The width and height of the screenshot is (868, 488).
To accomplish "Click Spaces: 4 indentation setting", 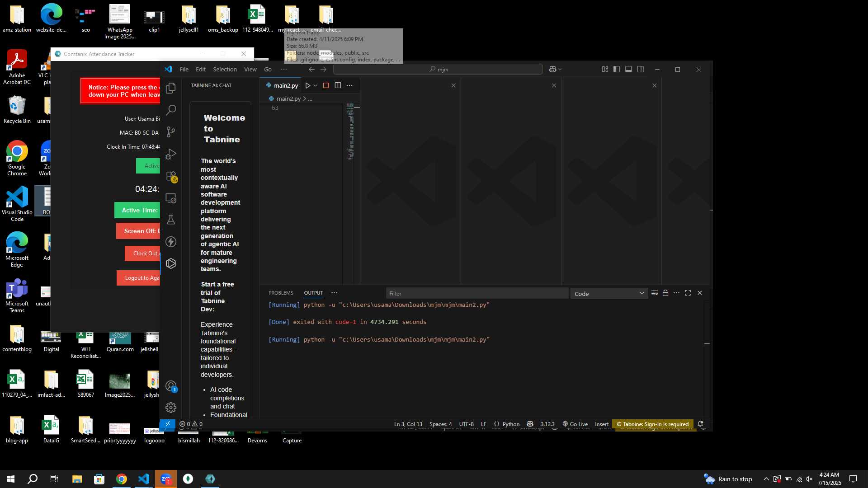I will 440,424.
